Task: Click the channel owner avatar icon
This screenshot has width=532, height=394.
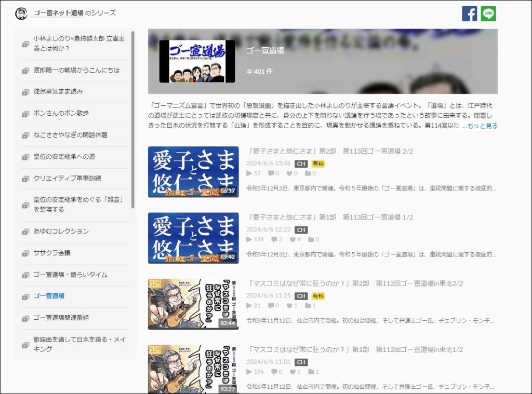Action: pos(21,13)
